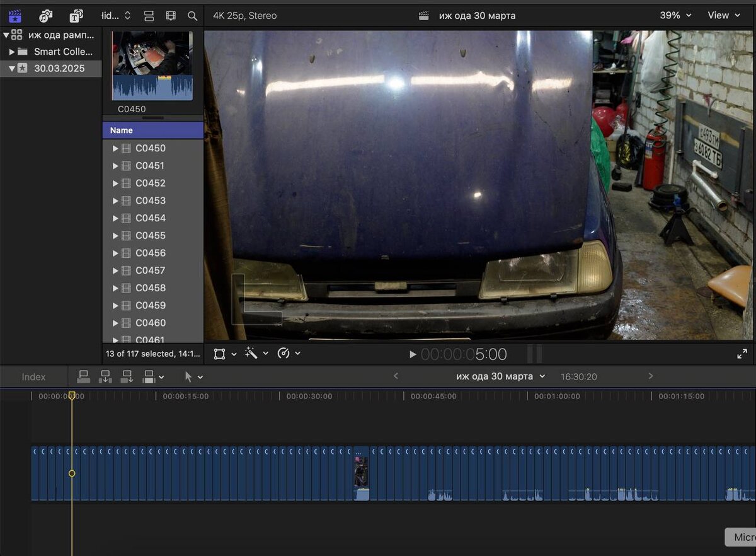This screenshot has height=556, width=756.
Task: Click the Insert clip edit button
Action: pos(105,377)
